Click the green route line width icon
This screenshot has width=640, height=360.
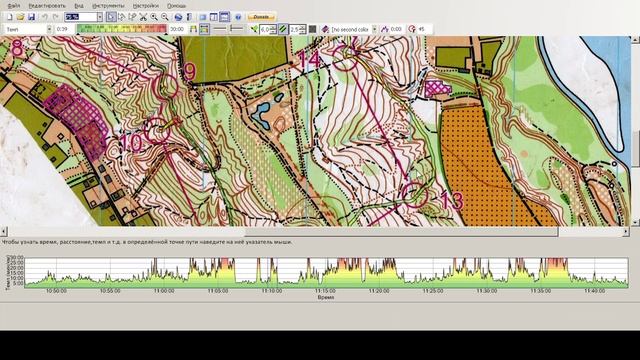pyautogui.click(x=254, y=29)
